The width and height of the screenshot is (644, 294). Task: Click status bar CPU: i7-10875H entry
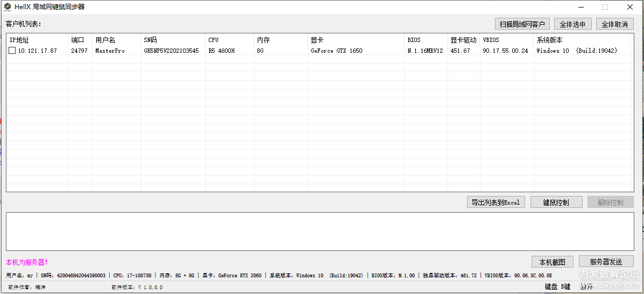pyautogui.click(x=132, y=276)
